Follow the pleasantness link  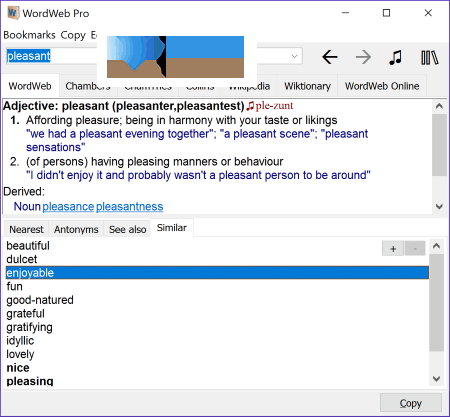[130, 207]
